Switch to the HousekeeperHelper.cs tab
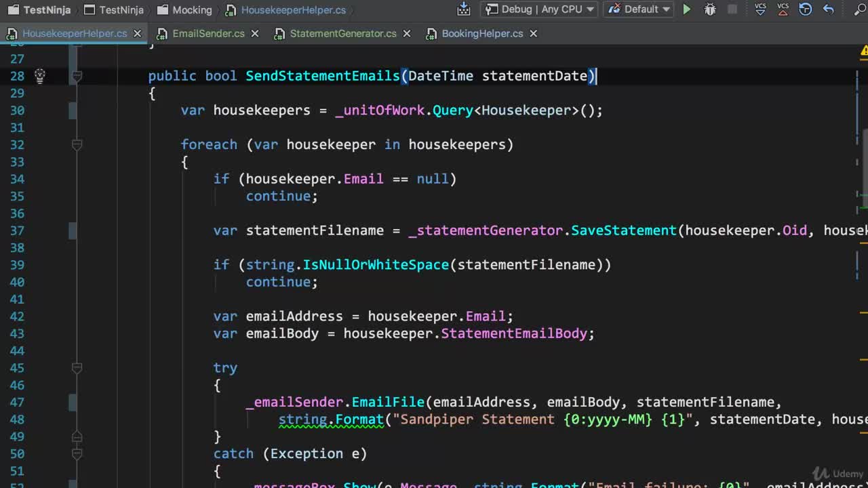Screen dimensions: 868x488 (x=75, y=33)
